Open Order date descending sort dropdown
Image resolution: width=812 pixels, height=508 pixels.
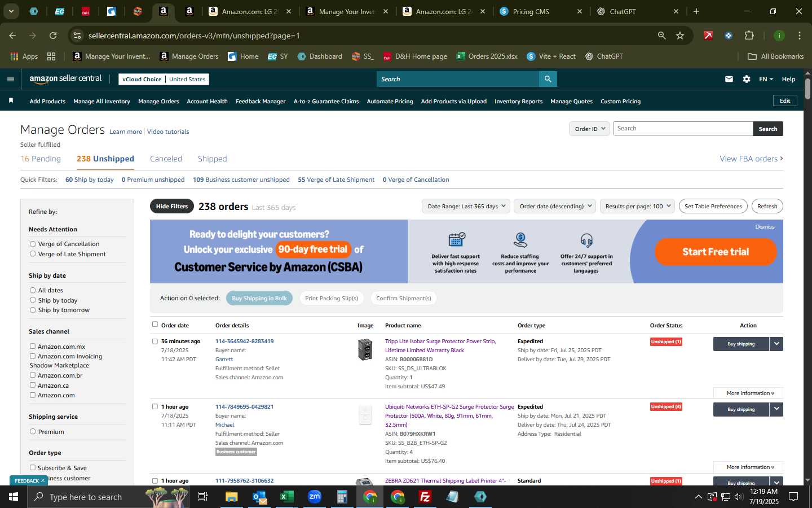coord(555,206)
